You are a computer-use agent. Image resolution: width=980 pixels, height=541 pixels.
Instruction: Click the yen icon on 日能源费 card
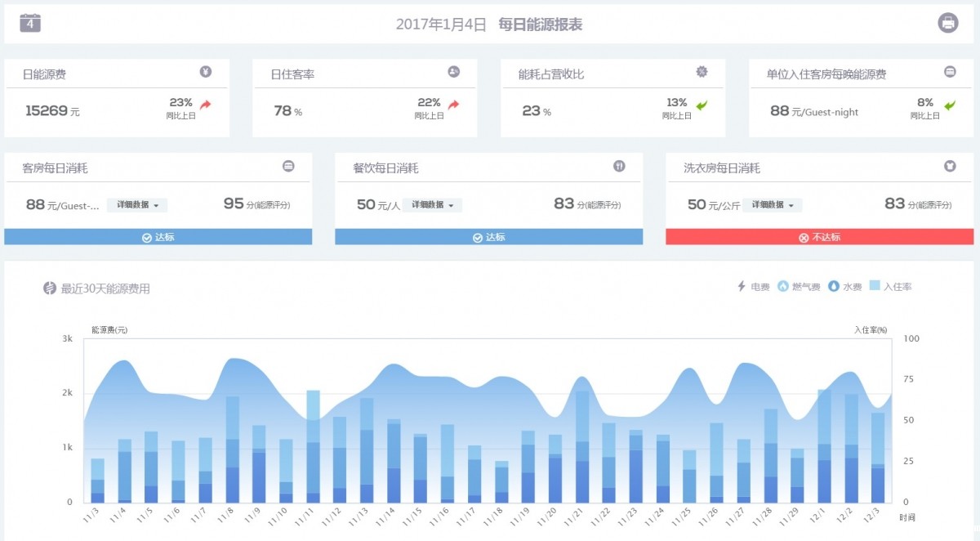[206, 72]
